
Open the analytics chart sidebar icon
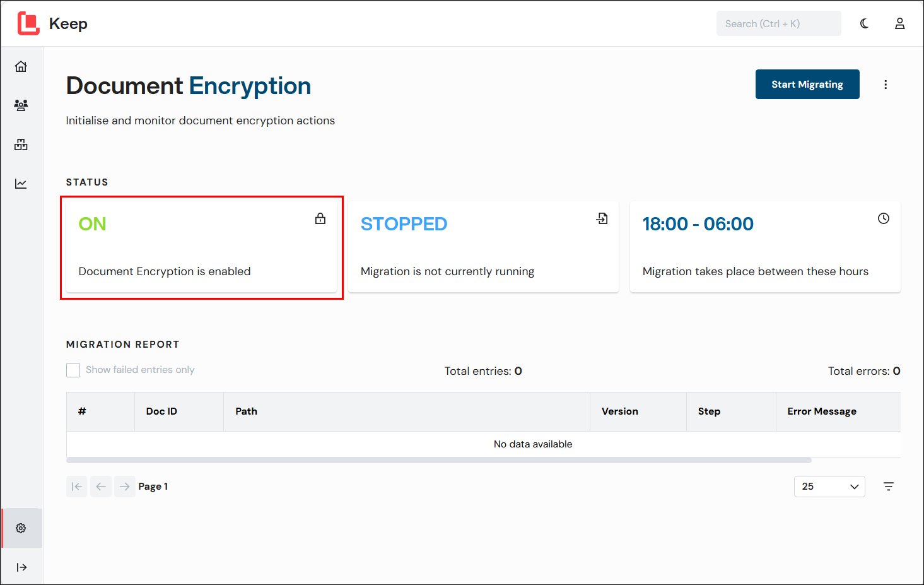click(x=21, y=184)
